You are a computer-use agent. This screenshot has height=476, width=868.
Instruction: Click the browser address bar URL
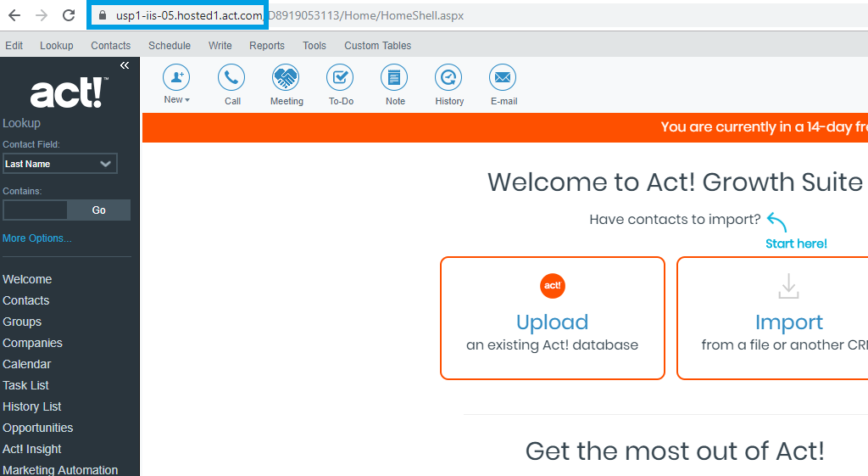288,15
